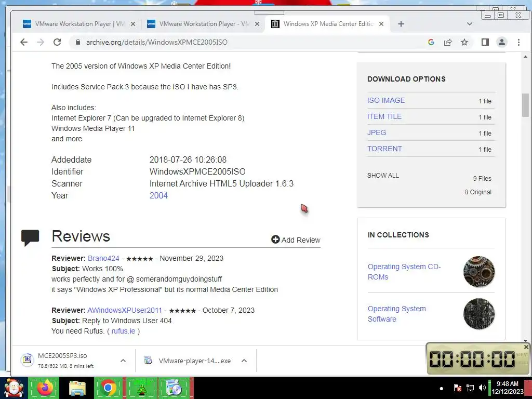Open Operating System CD-ROMs collection
The width and height of the screenshot is (532, 399).
click(404, 272)
